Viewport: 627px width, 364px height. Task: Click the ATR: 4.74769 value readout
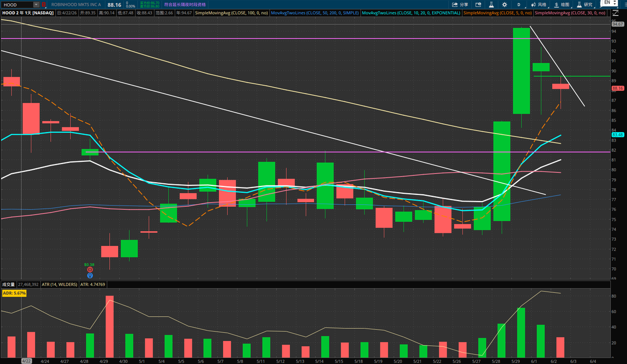[94, 284]
